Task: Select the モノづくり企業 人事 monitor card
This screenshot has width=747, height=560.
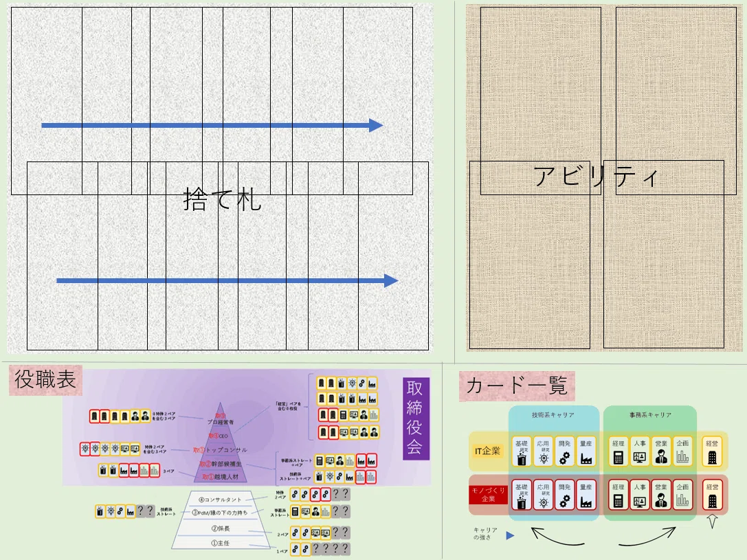Action: click(640, 495)
